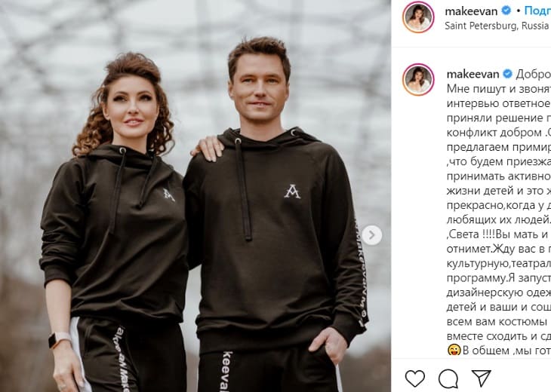This screenshot has height=392, width=551.
Task: Open the makeevan username link in the header
Action: pos(471,11)
